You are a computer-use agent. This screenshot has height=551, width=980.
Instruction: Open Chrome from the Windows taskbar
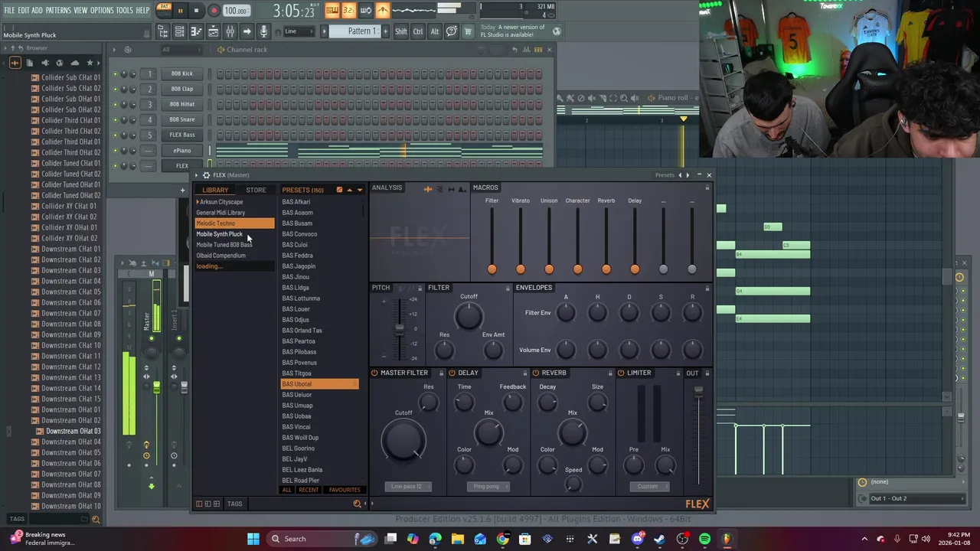point(502,539)
